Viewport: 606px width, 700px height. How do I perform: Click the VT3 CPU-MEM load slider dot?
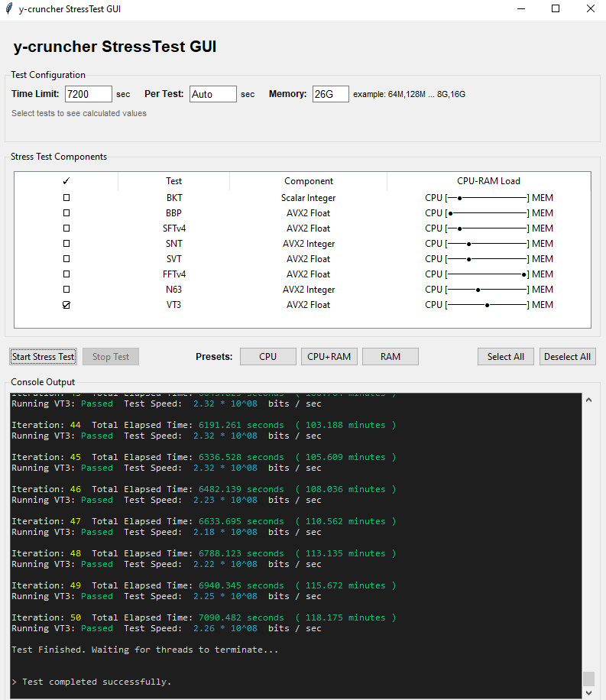[x=488, y=306]
